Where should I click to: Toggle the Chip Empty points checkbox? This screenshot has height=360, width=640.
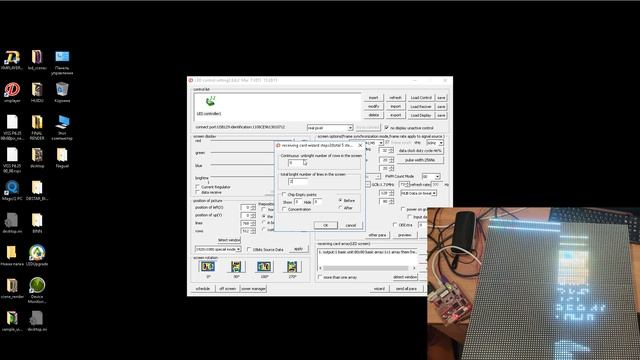284,195
